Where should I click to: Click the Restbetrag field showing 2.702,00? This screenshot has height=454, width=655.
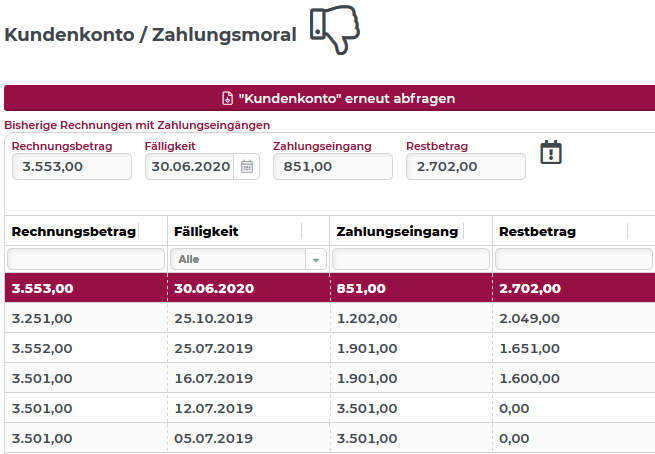tap(466, 167)
